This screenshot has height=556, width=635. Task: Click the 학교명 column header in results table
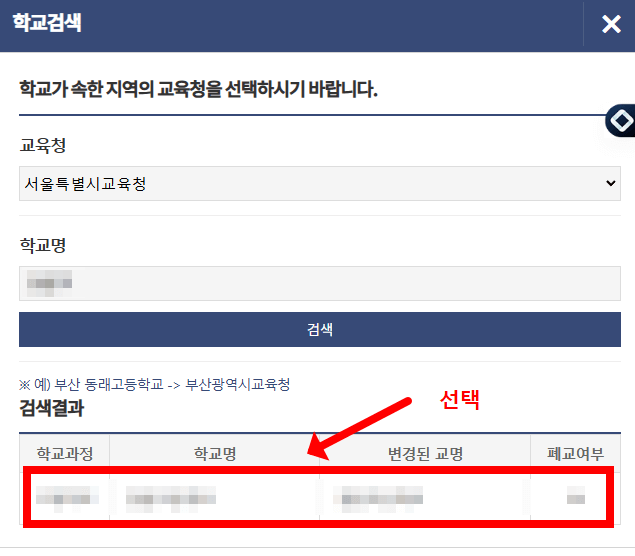coord(214,454)
